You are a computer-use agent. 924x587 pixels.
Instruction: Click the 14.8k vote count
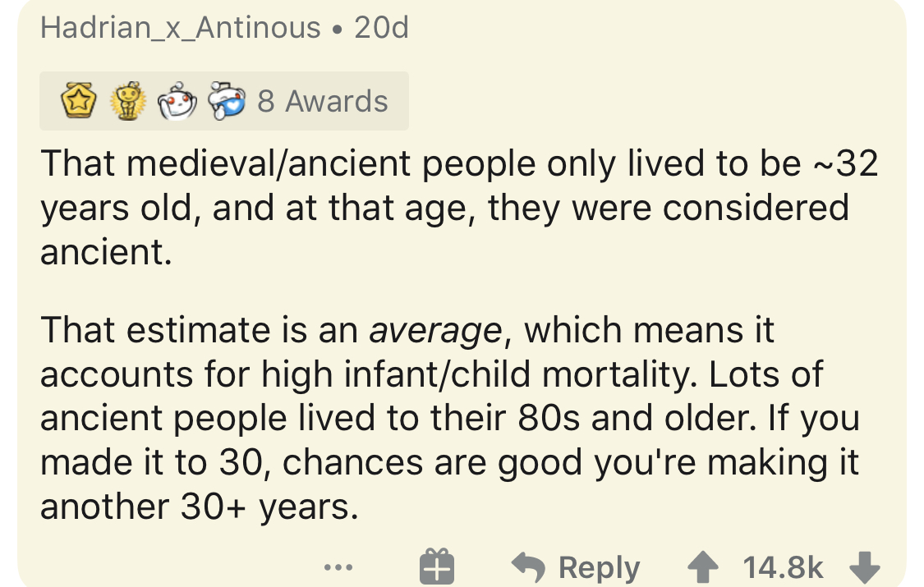click(782, 567)
